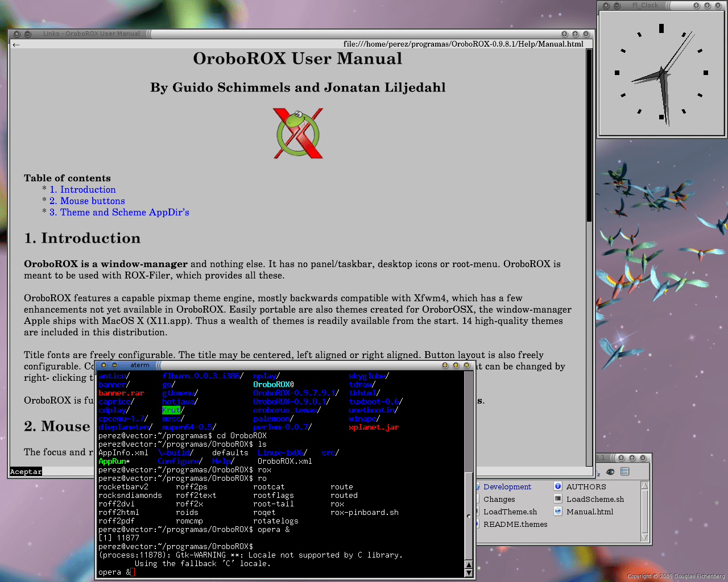Click the OroboROX snake logo image
Image resolution: width=728 pixels, height=582 pixels.
pos(298,133)
